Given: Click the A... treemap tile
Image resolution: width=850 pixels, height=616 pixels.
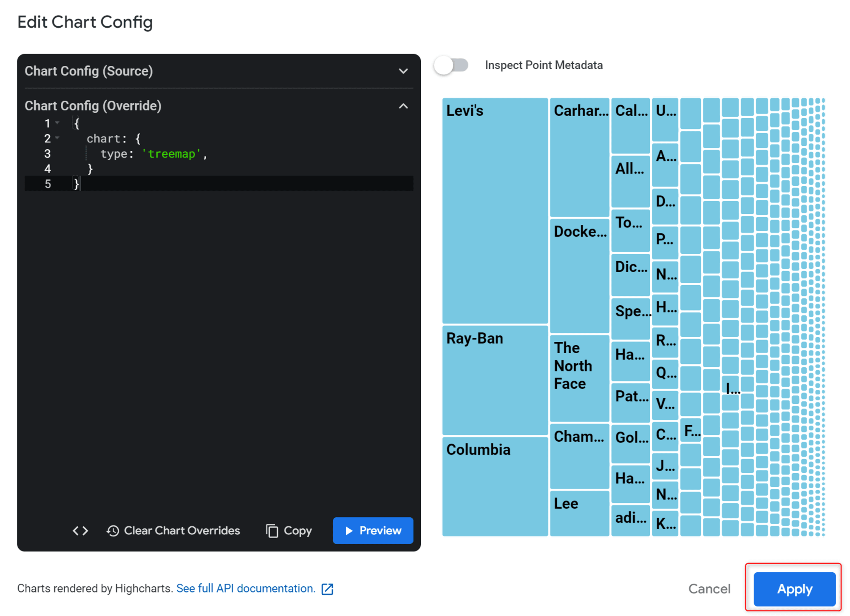Looking at the screenshot, I should tap(665, 165).
